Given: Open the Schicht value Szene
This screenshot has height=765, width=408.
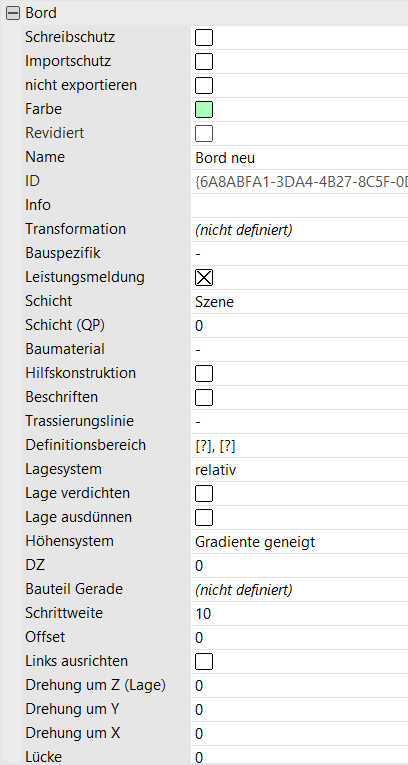Looking at the screenshot, I should [300, 302].
